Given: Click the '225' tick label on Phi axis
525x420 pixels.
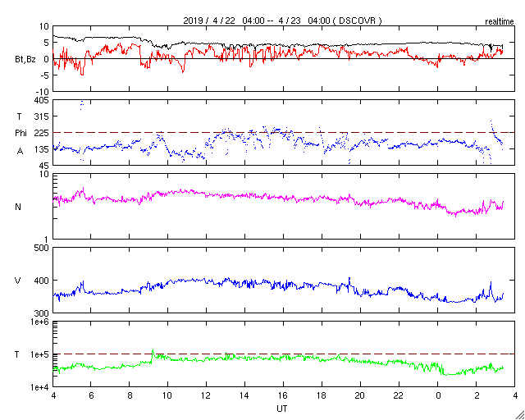Looking at the screenshot, I should coord(42,133).
